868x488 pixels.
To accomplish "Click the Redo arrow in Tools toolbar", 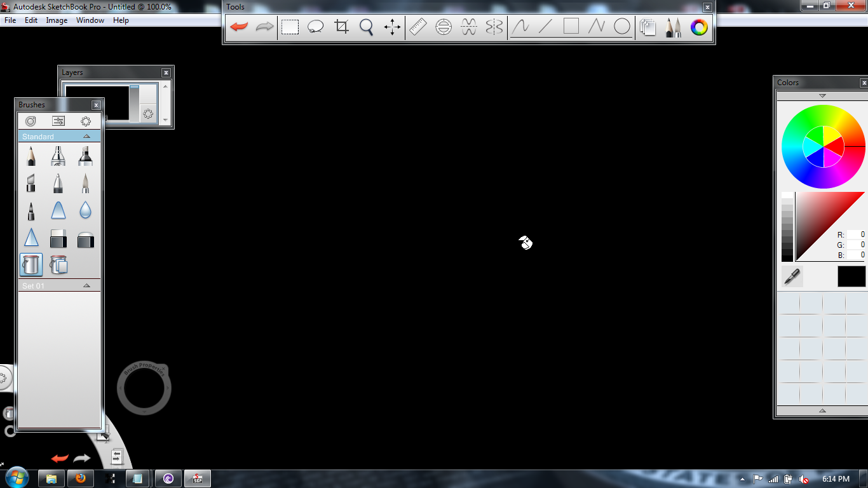I will tap(264, 27).
